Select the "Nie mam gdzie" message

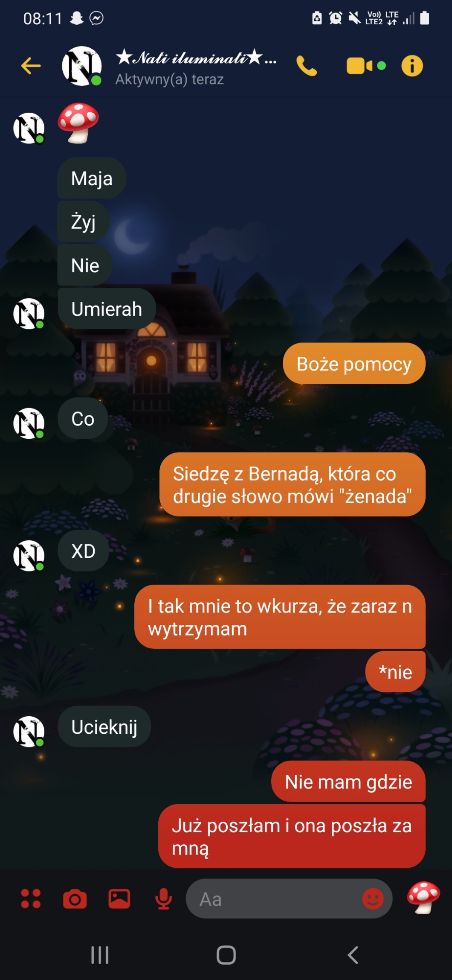pos(348,782)
